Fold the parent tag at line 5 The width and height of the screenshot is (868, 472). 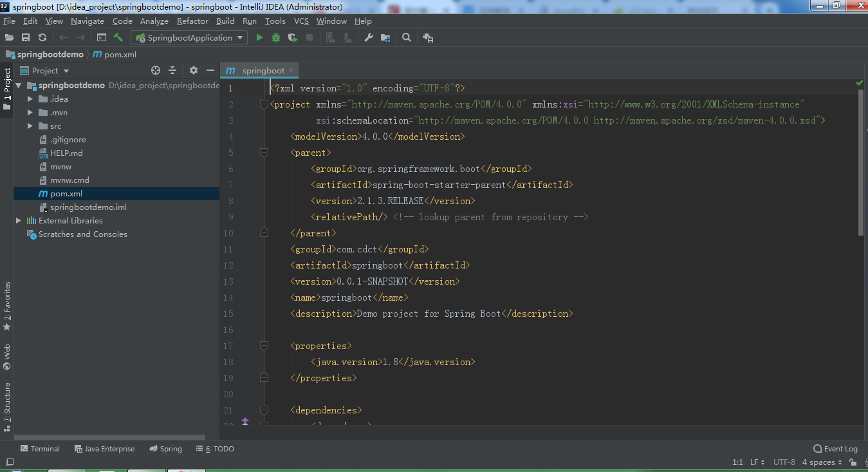[263, 153]
